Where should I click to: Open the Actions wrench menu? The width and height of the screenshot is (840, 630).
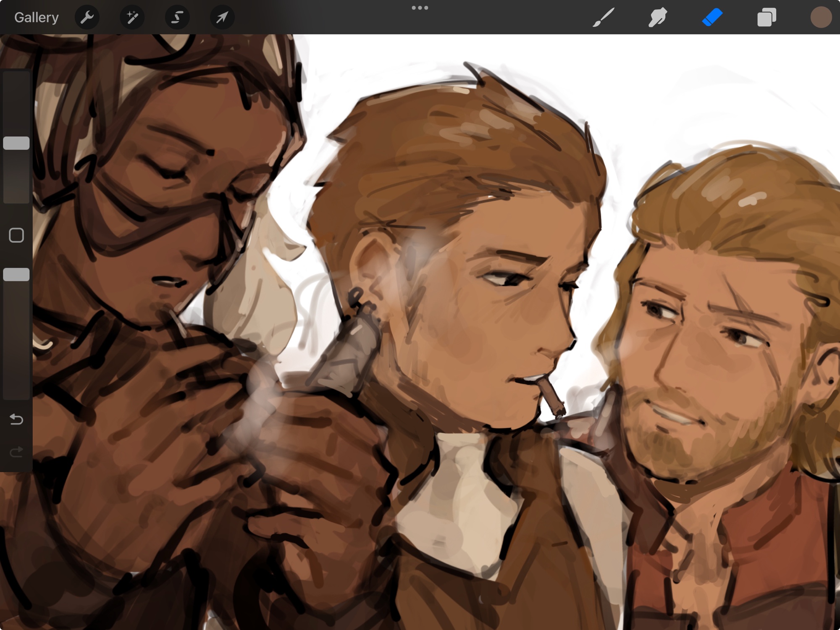pos(87,17)
